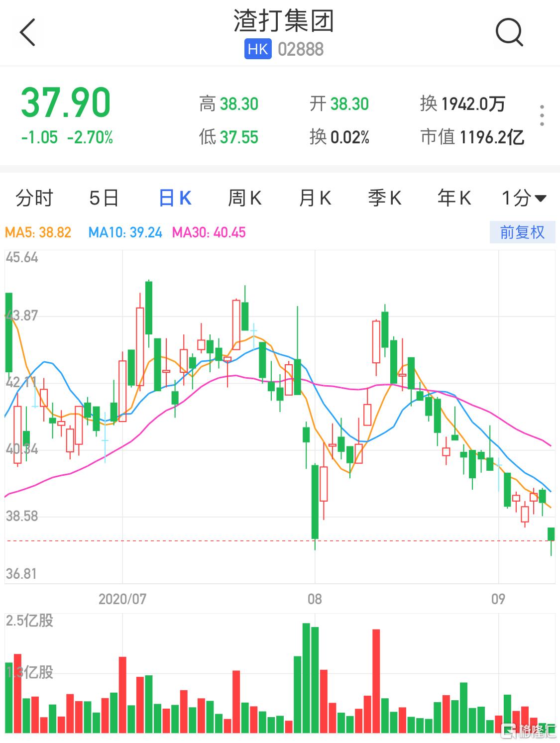The height and width of the screenshot is (743, 560).
Task: Tap the 08 month axis label
Action: 315,599
